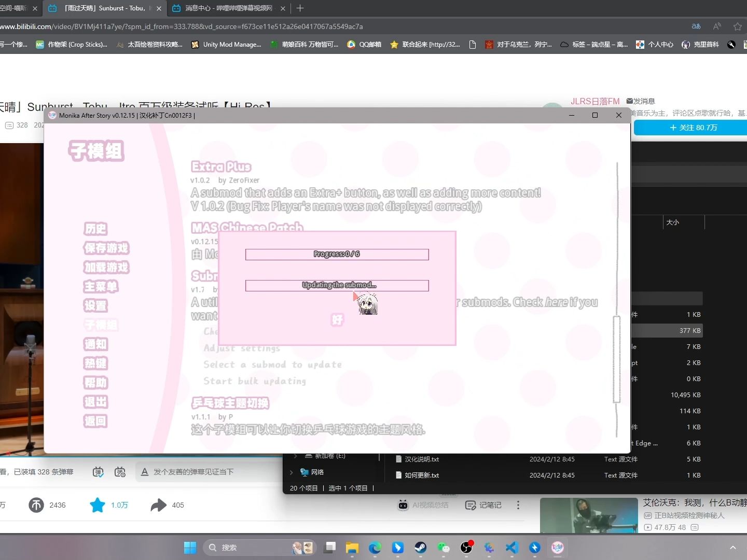Click the 大小 column header in File Explorer

coord(683,222)
